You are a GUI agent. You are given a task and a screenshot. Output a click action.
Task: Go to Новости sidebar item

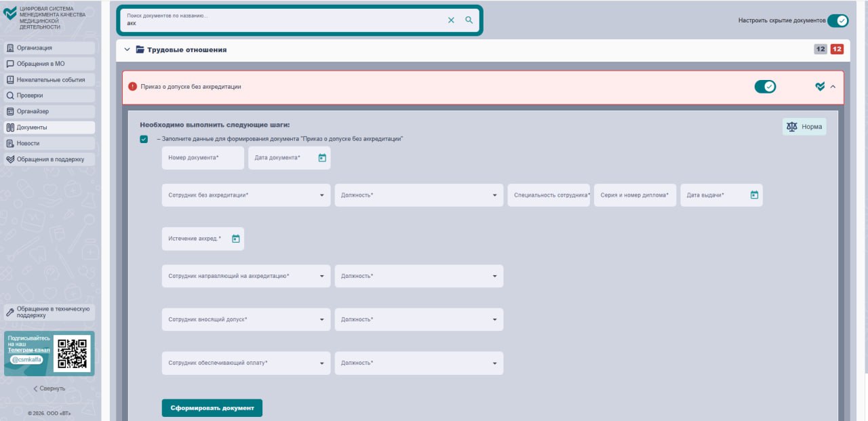[49, 144]
